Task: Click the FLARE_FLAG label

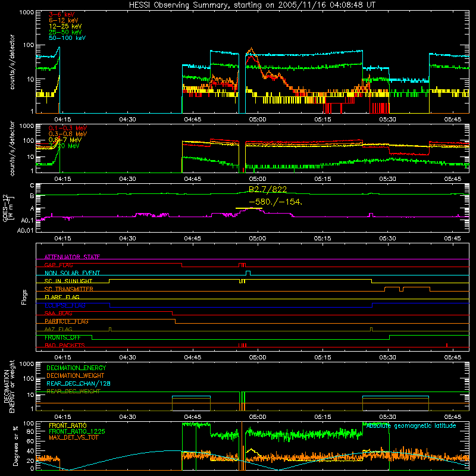Action: click(x=62, y=297)
